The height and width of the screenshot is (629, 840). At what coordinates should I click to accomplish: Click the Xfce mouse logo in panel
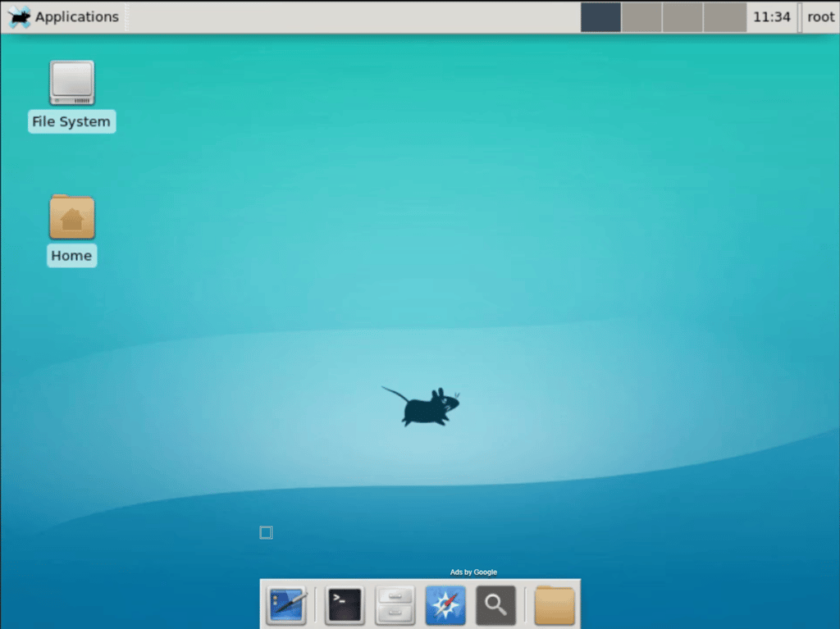(20, 17)
